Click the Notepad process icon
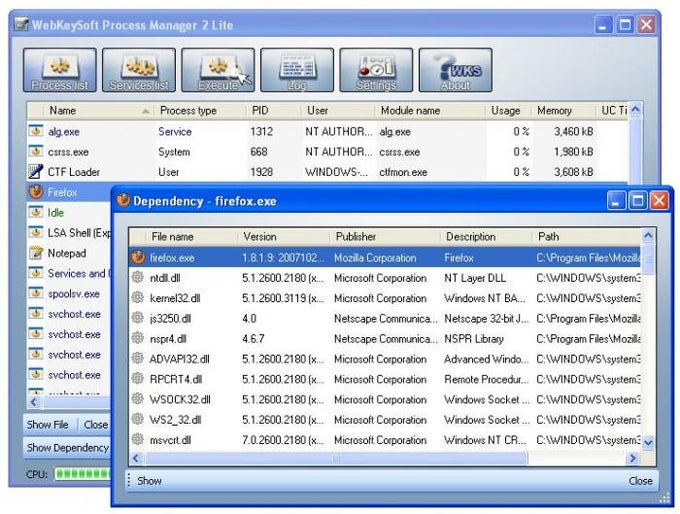The height and width of the screenshot is (514, 680). [36, 253]
